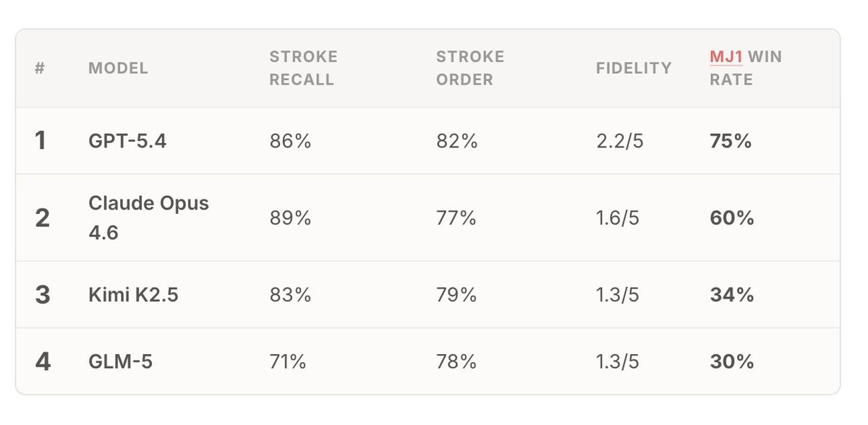Screen dimensions: 868x425
Task: Click the 82% stroke order value
Action: (456, 141)
